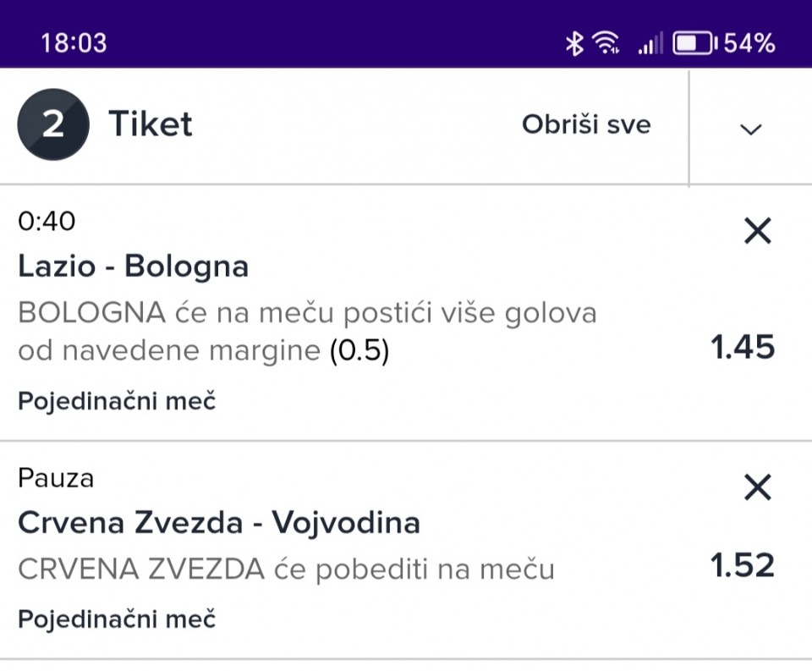Tap the Bluetooth status icon
This screenshot has height=671, width=812.
tap(575, 43)
